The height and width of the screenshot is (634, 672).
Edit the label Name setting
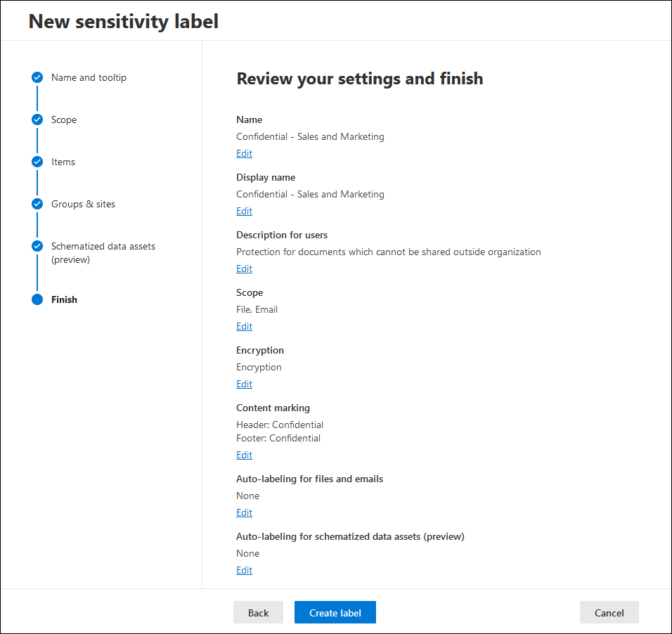[245, 153]
